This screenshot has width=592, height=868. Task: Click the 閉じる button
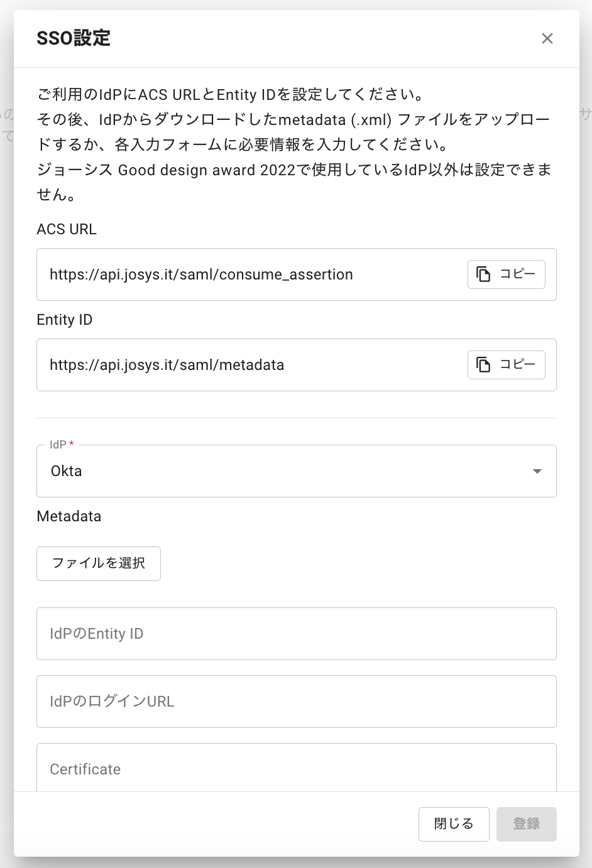click(x=454, y=824)
